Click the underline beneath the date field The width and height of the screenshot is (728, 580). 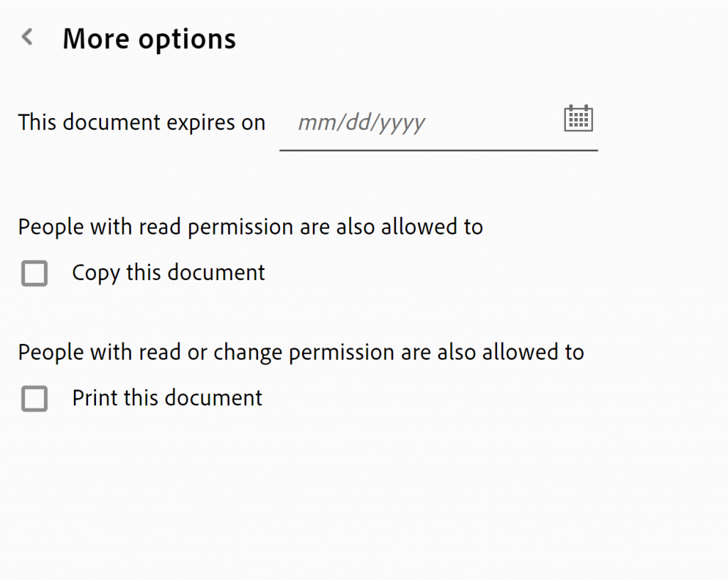pyautogui.click(x=438, y=150)
